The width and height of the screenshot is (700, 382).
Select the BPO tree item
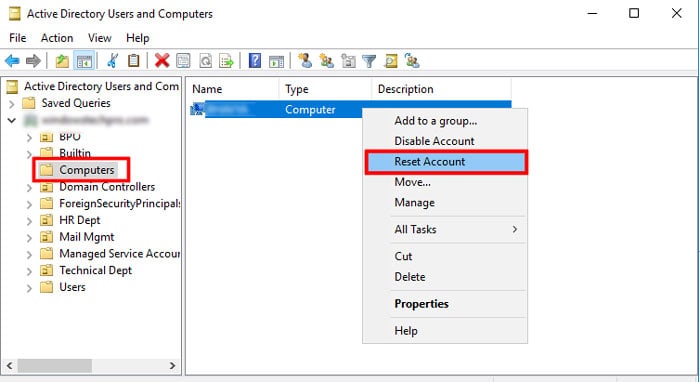coord(60,137)
